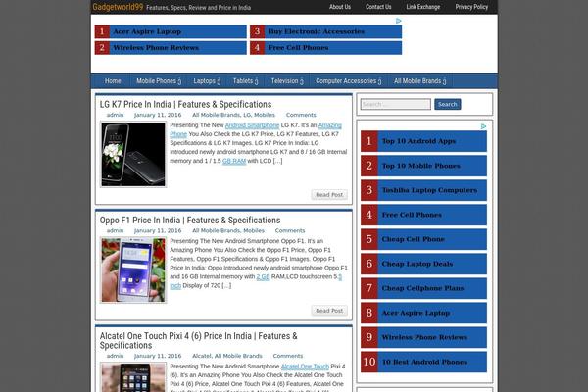
Task: Click the AdChoices icon in top banner ad
Action: (399, 21)
